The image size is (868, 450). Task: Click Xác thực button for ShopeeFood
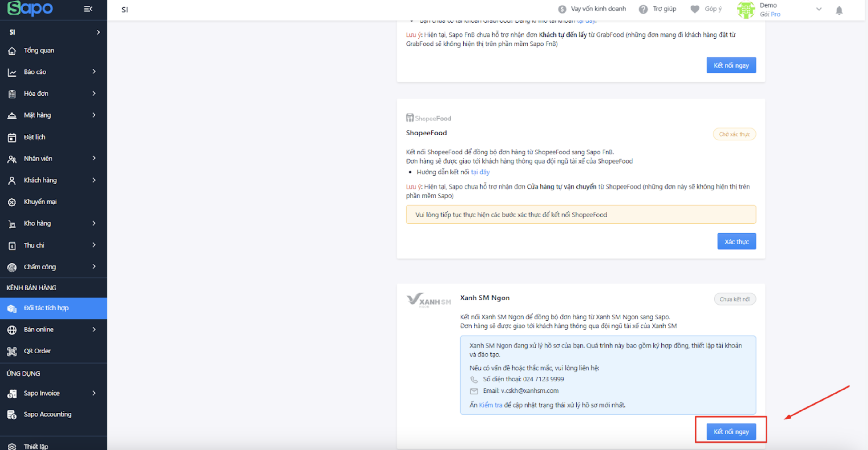coord(736,241)
